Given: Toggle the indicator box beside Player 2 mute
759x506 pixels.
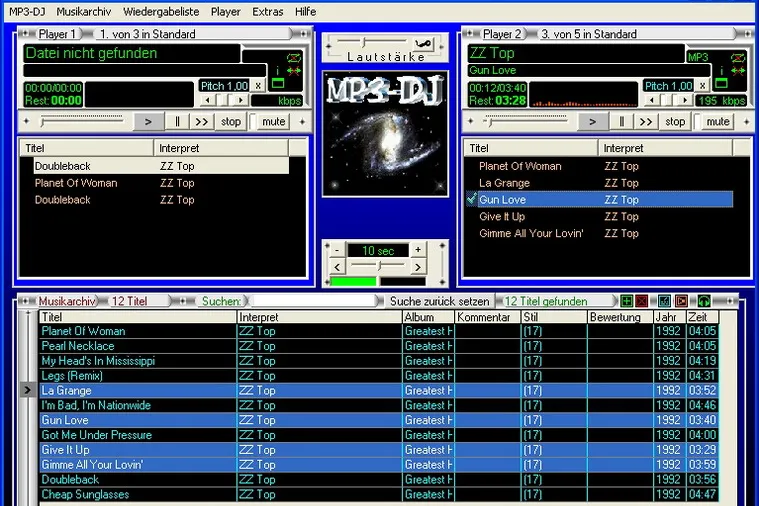Looking at the screenshot, I should pyautogui.click(x=697, y=122).
